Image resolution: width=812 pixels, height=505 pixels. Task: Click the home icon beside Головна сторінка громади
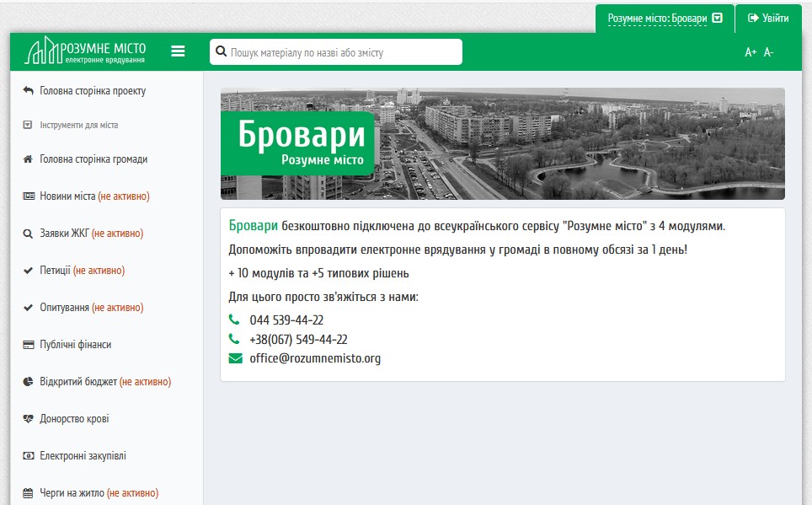(x=28, y=159)
